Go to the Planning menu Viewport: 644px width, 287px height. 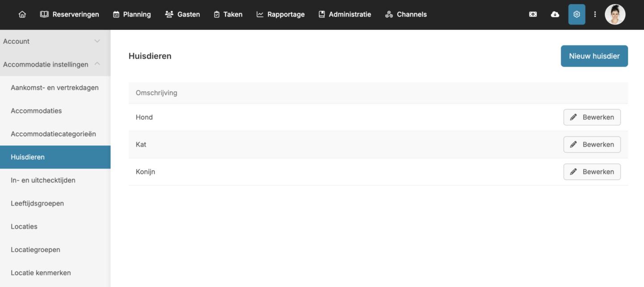132,14
